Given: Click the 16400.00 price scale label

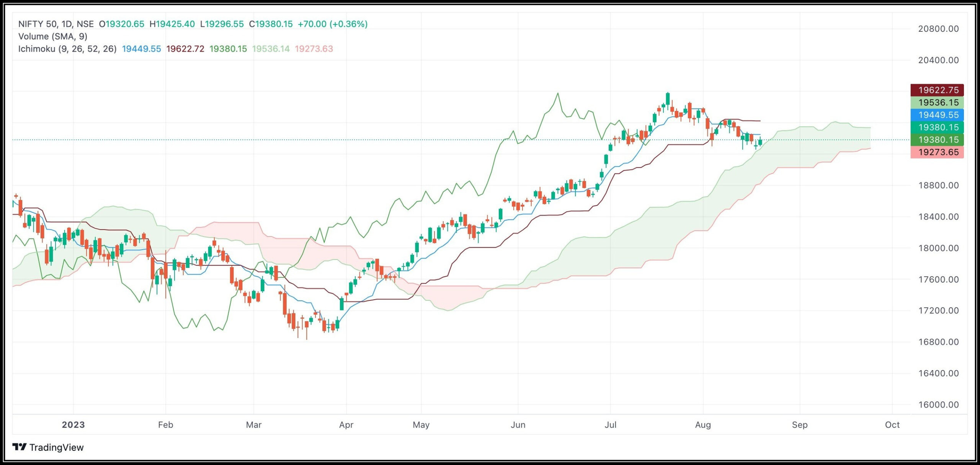Looking at the screenshot, I should pos(939,373).
